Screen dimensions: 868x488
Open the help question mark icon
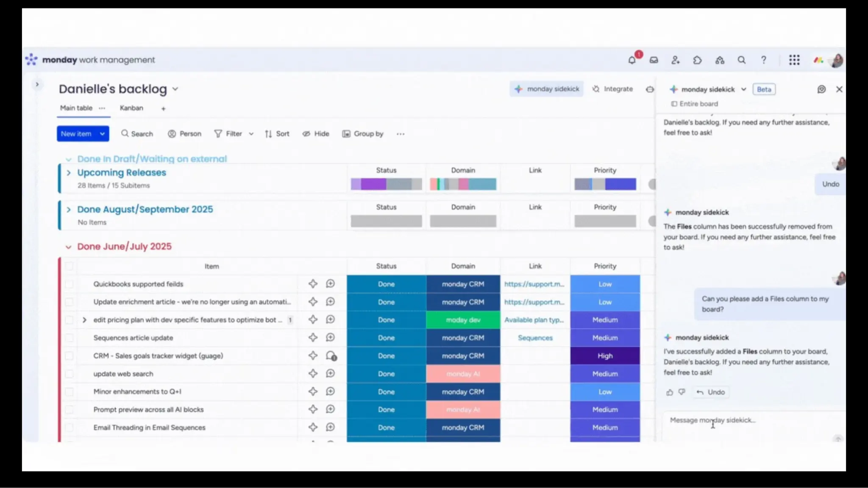[x=763, y=60]
